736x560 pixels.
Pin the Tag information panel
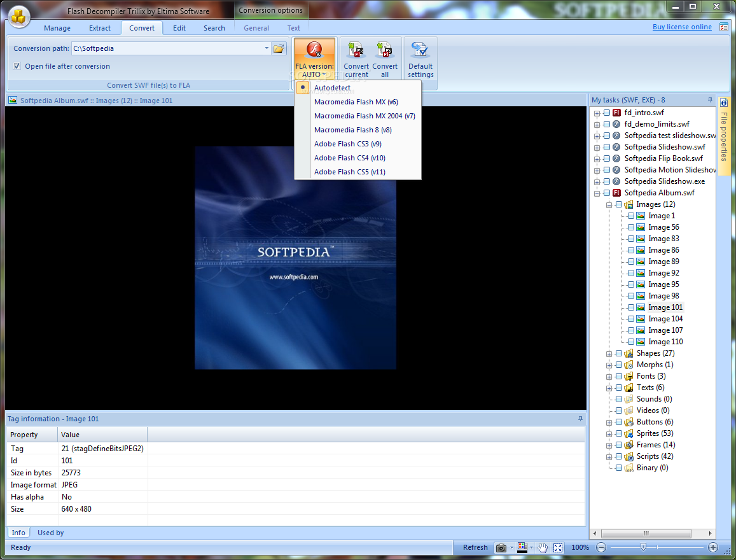click(580, 419)
